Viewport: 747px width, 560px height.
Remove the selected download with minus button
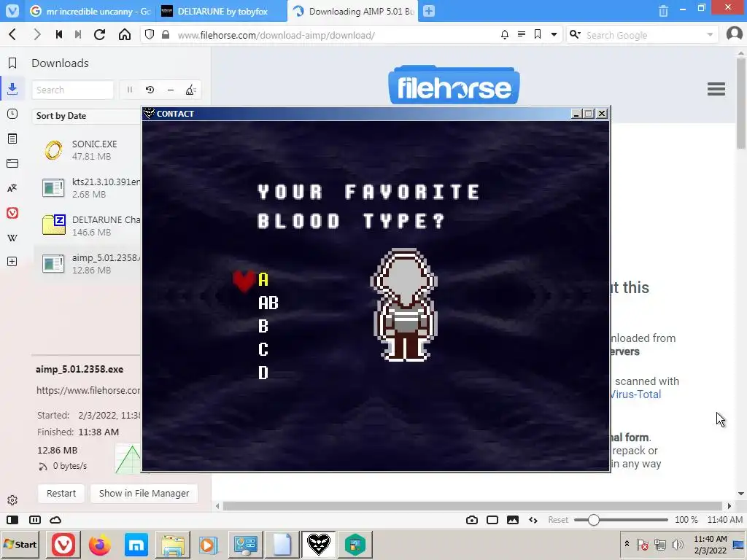pos(171,90)
